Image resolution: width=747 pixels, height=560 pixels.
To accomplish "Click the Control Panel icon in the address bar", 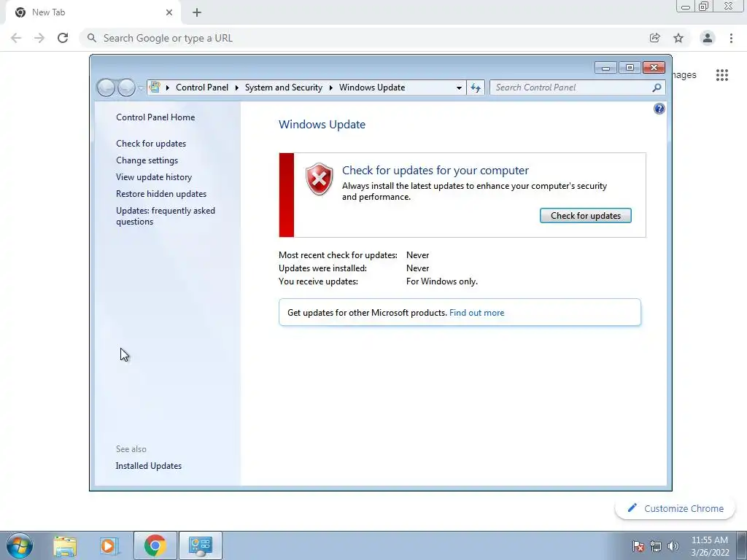I will 155,87.
